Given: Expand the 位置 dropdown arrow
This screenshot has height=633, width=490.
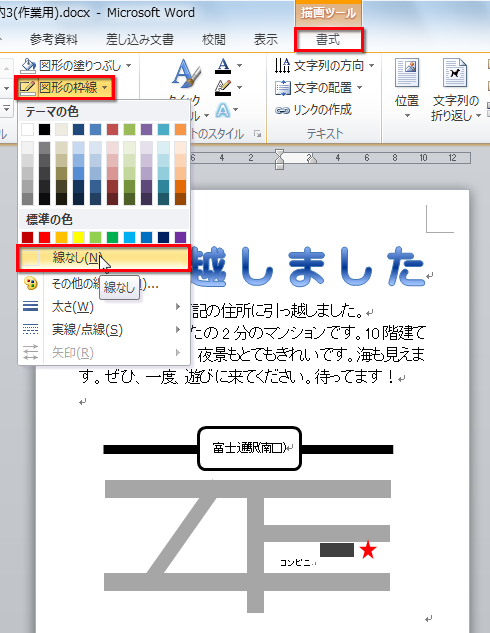Looking at the screenshot, I should [x=407, y=116].
